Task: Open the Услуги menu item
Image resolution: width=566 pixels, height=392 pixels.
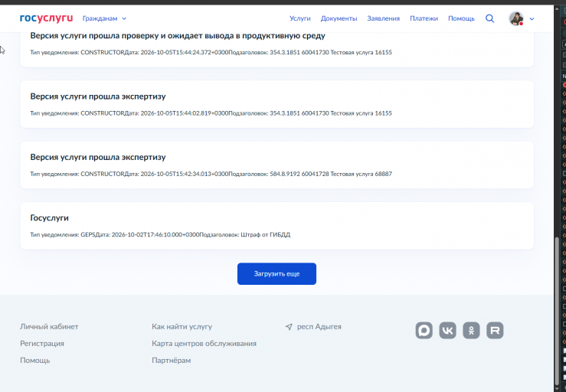Action: click(x=300, y=18)
